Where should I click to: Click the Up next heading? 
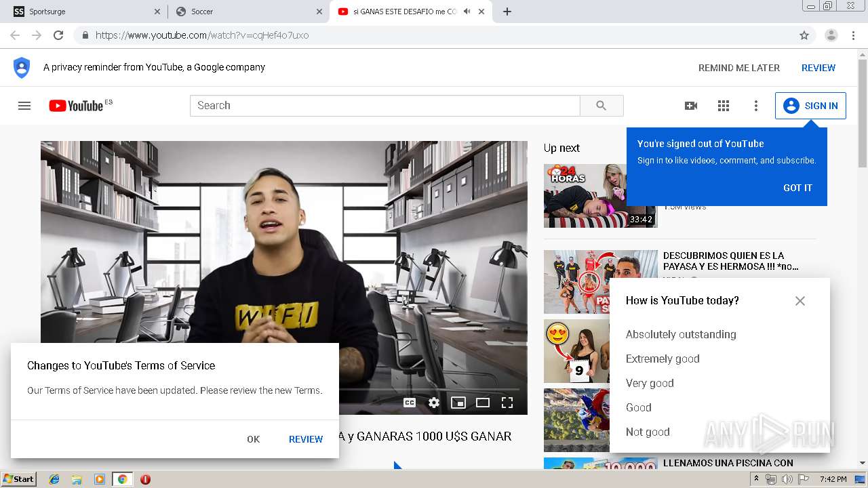(561, 148)
